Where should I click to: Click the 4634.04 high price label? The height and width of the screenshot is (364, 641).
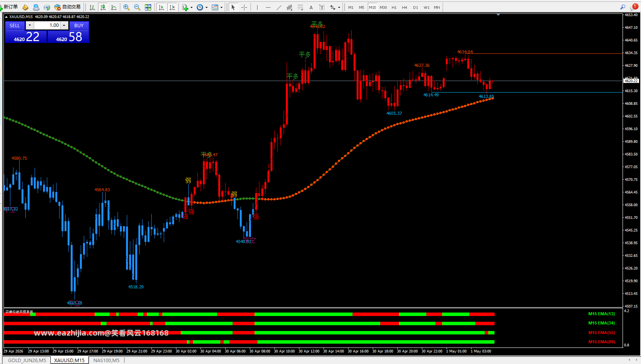point(465,52)
